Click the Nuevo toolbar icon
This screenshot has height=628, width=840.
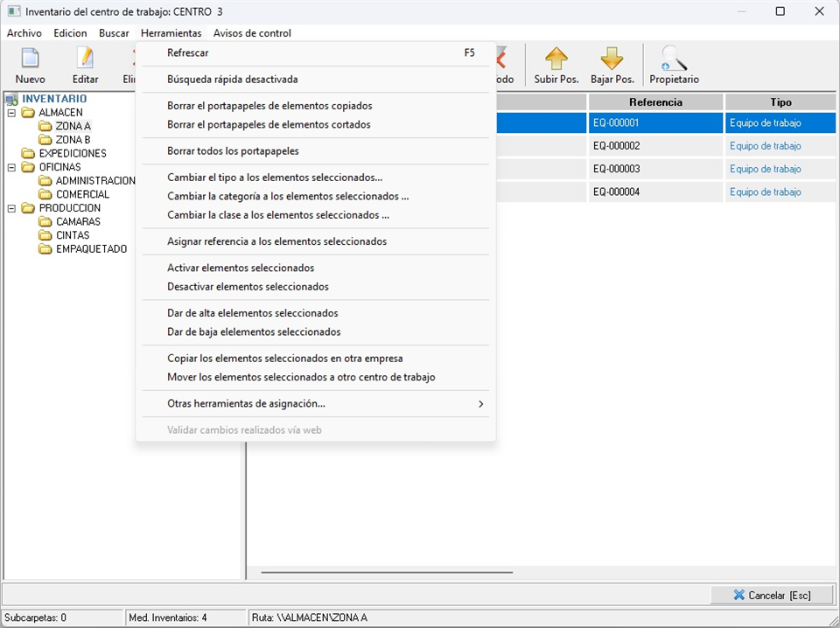click(30, 59)
